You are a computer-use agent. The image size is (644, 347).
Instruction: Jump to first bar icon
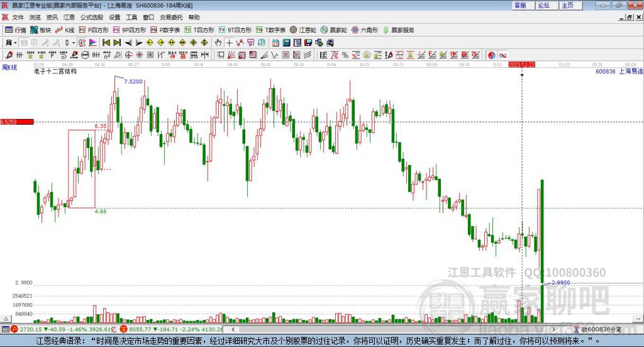click(106, 43)
